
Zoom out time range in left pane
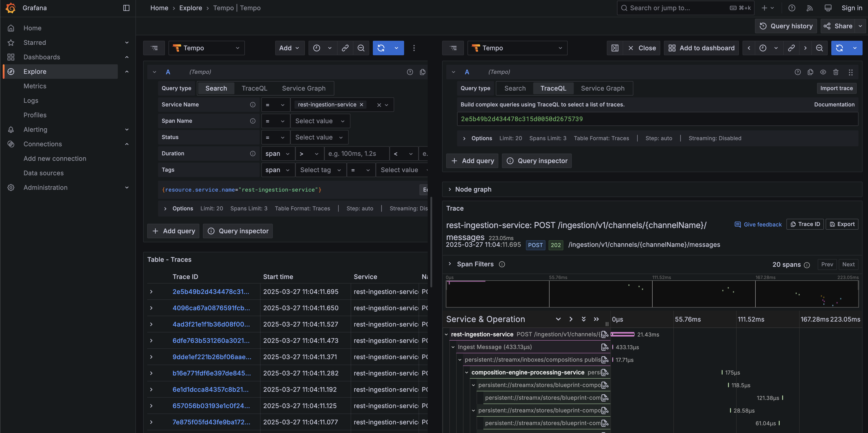click(x=361, y=48)
